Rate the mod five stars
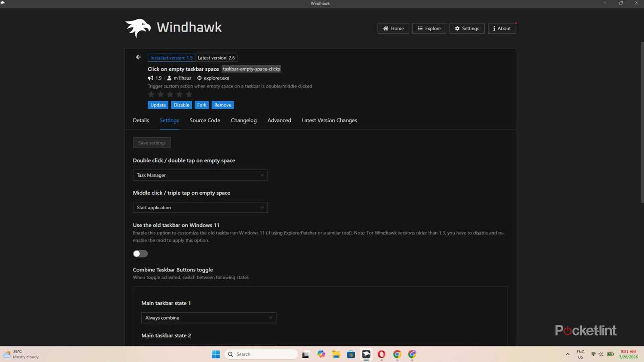 [188, 94]
